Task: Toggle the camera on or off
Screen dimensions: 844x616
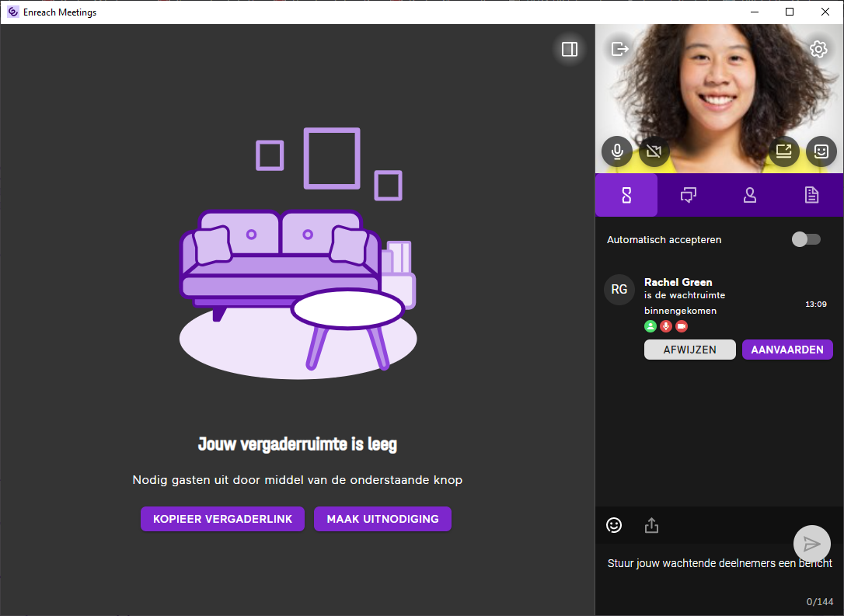Action: (x=654, y=151)
